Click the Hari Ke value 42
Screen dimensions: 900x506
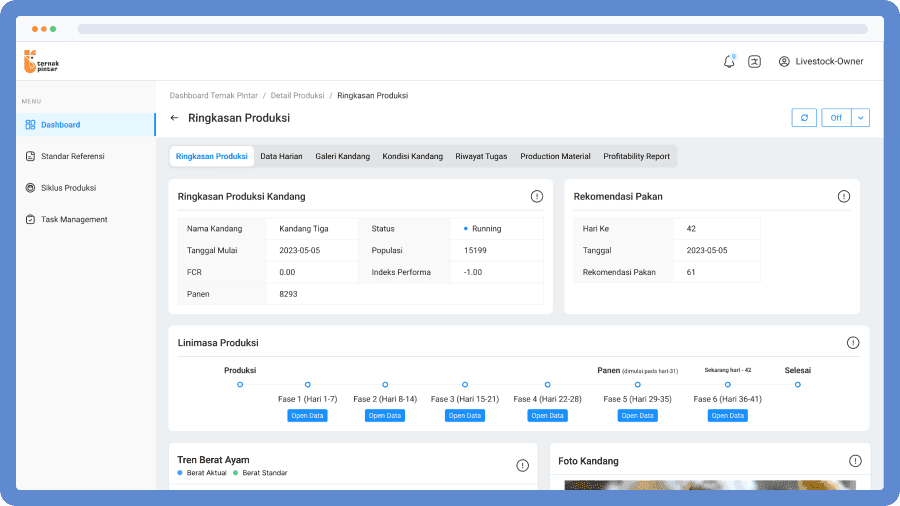(x=691, y=228)
